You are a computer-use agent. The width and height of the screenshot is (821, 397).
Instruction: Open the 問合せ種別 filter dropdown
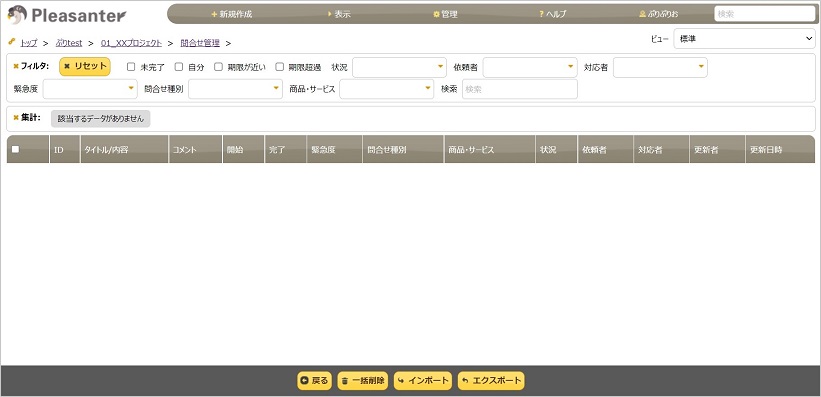click(236, 89)
